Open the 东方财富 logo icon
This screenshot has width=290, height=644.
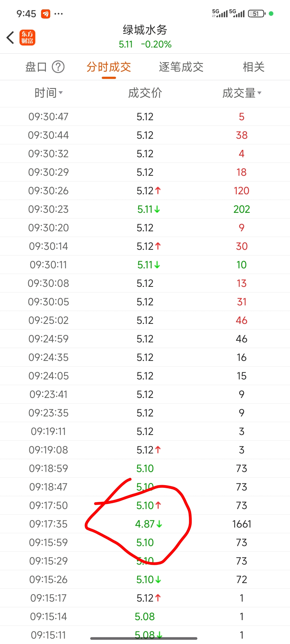pos(27,38)
